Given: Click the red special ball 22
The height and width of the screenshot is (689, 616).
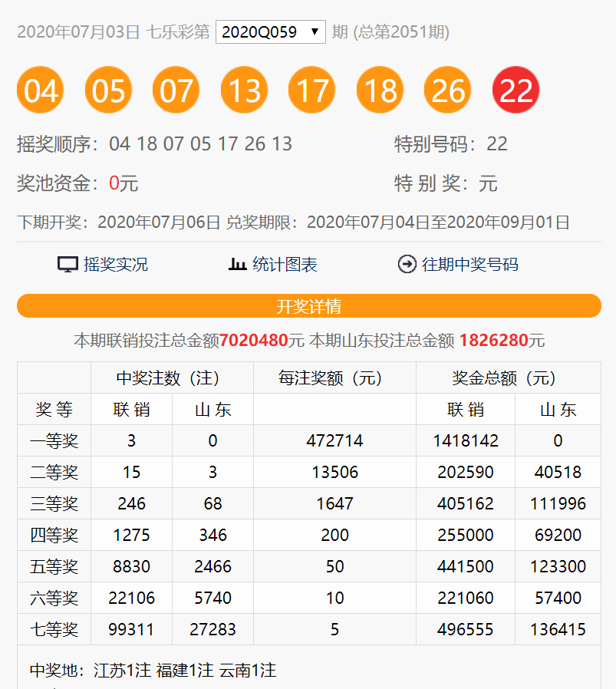Looking at the screenshot, I should [516, 90].
